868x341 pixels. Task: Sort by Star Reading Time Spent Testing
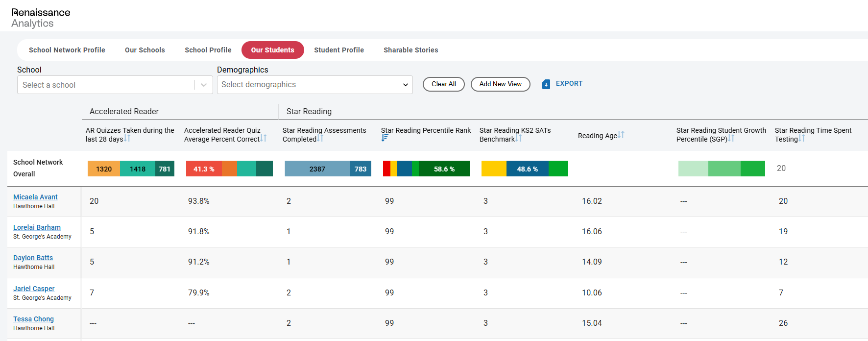[x=802, y=139]
